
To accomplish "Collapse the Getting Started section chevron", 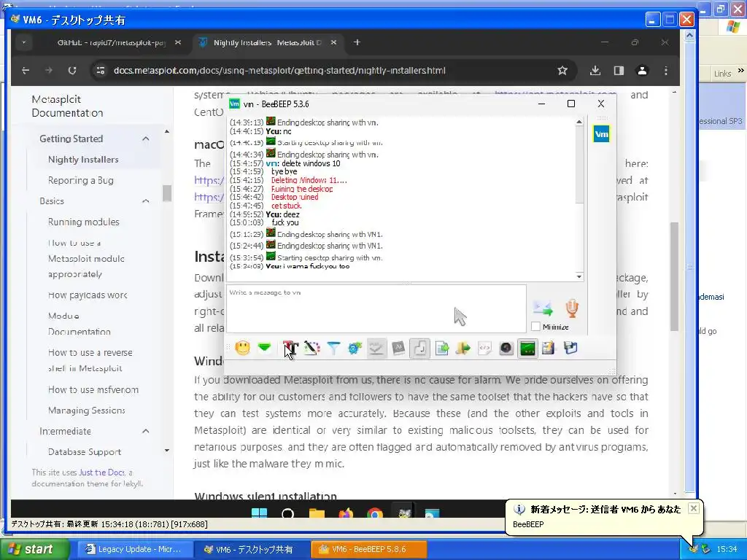I will click(x=146, y=139).
